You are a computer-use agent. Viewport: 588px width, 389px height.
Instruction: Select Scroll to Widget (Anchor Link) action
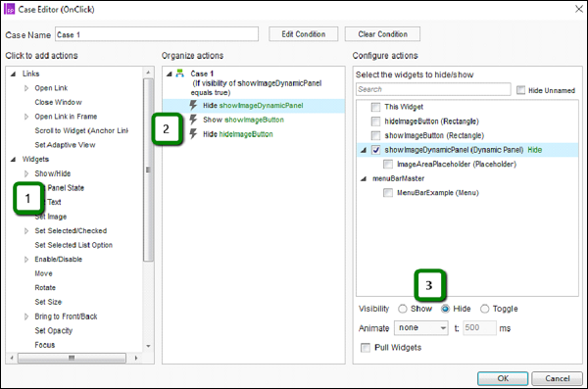tap(81, 130)
